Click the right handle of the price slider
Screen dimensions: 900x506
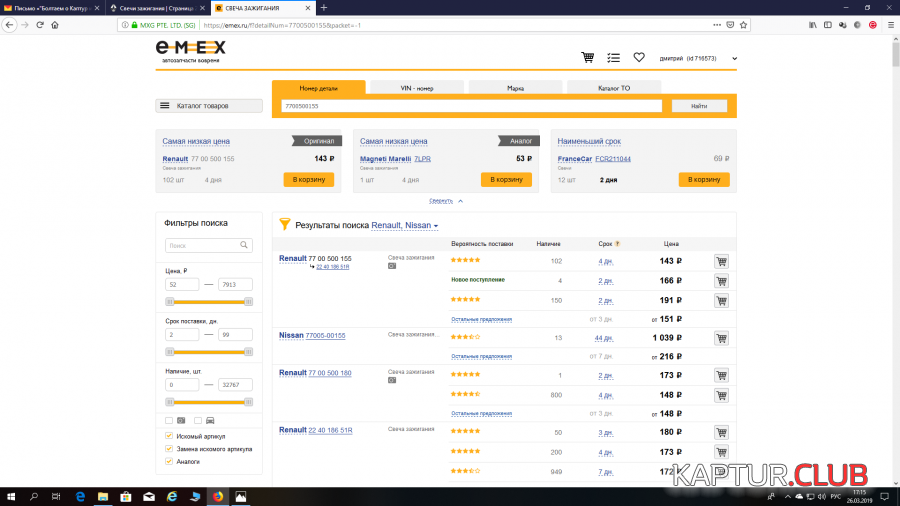pyautogui.click(x=248, y=301)
